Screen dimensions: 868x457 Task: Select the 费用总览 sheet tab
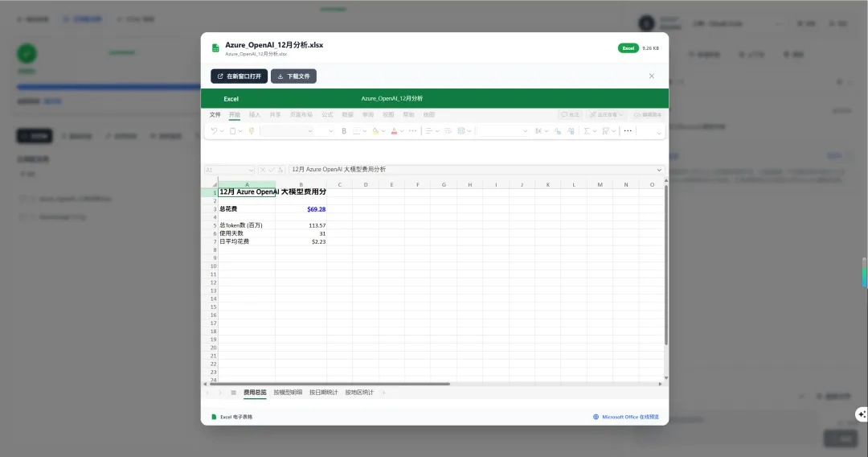[x=255, y=392]
